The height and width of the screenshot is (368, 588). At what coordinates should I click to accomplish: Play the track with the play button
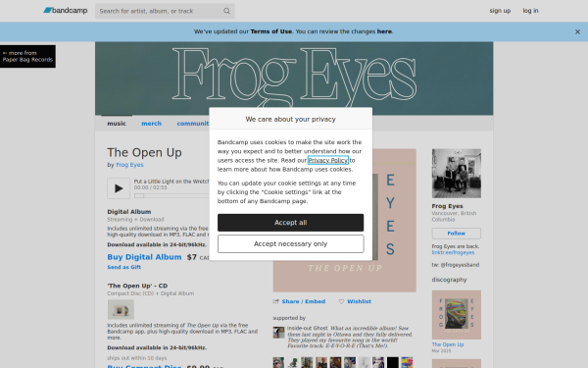click(x=119, y=188)
